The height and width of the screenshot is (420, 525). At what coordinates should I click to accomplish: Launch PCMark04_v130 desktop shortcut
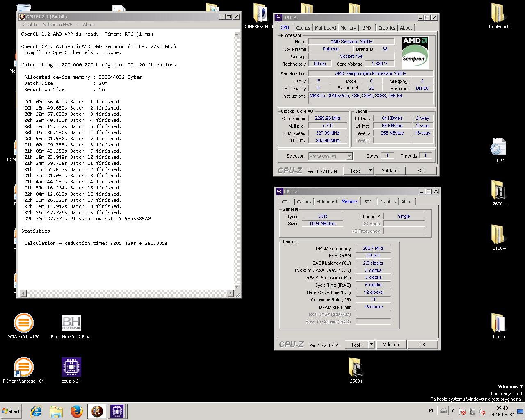[24, 326]
